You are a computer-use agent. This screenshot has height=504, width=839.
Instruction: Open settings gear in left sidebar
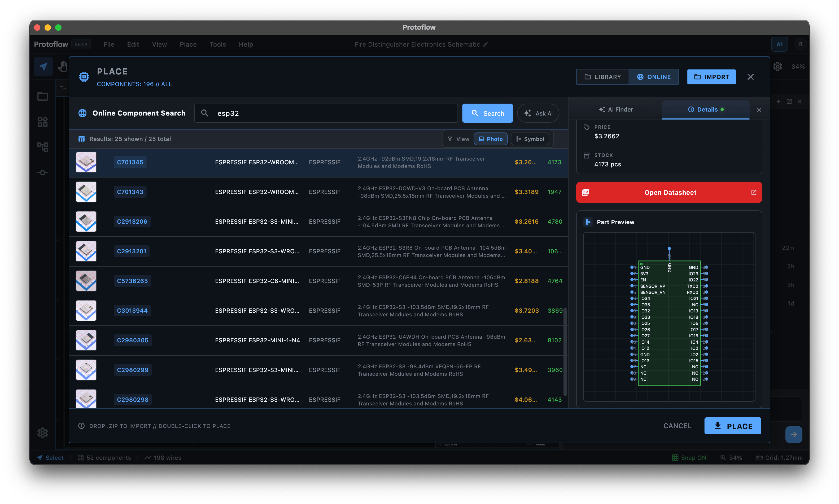[42, 433]
